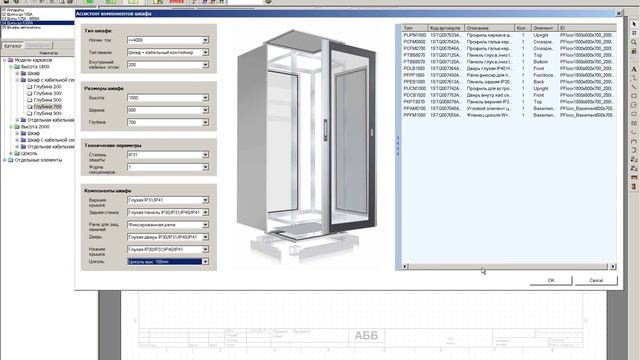640x360 pixels.
Task: Choose the diagonal line drawing tool
Action: 634,87
